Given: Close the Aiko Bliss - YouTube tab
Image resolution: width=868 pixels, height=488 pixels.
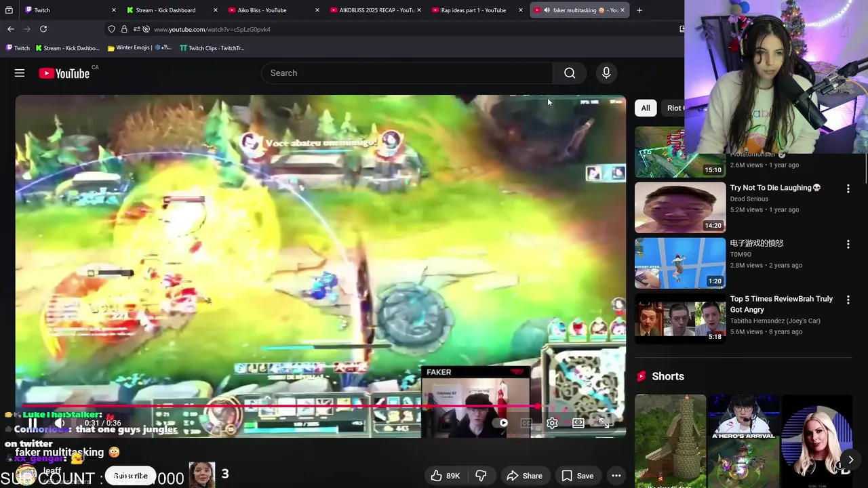Looking at the screenshot, I should click(x=317, y=10).
